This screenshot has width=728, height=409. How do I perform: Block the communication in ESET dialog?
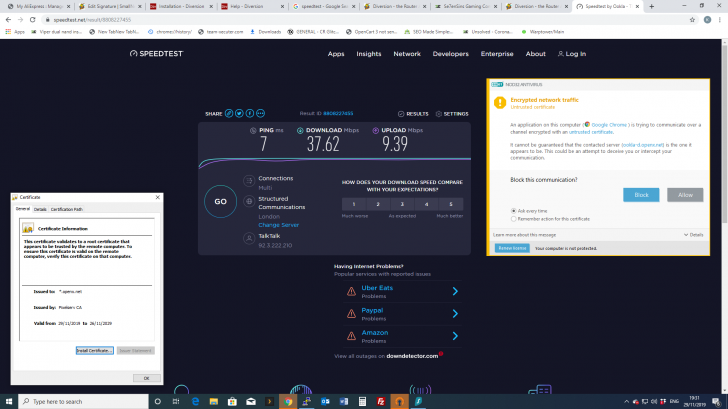[641, 195]
